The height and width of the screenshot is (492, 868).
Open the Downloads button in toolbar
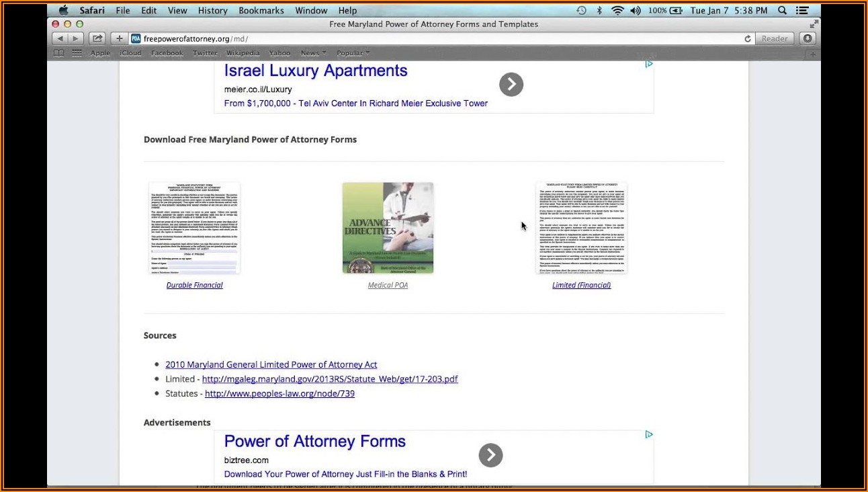(x=808, y=39)
